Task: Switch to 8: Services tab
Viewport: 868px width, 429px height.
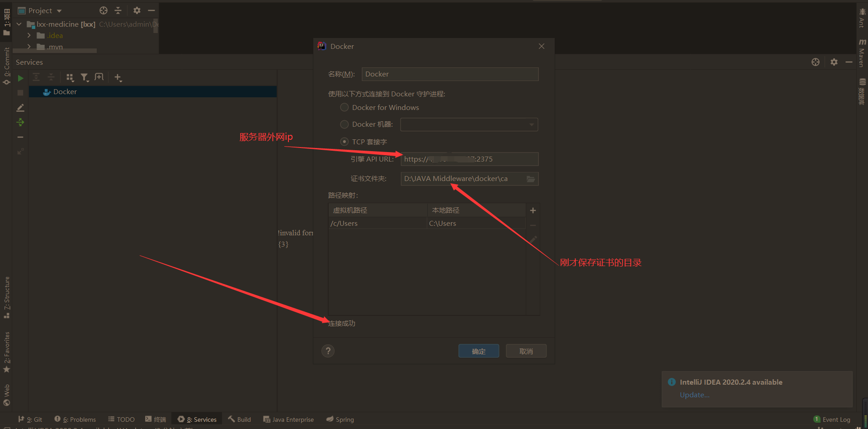Action: tap(197, 419)
